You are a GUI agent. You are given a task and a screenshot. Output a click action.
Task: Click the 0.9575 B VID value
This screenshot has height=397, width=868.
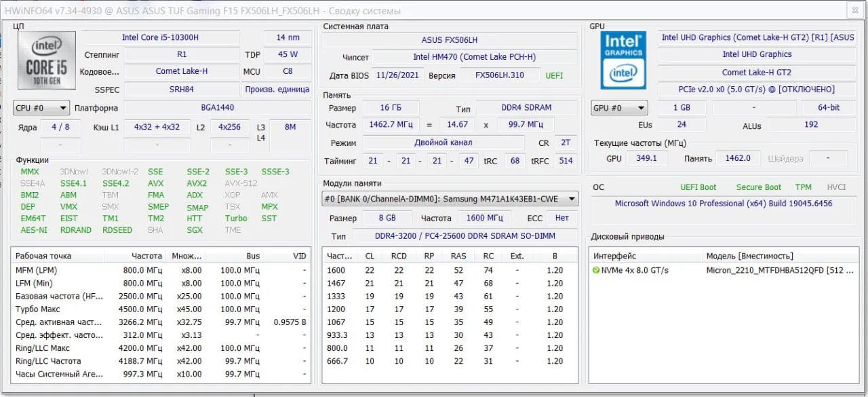coord(290,322)
